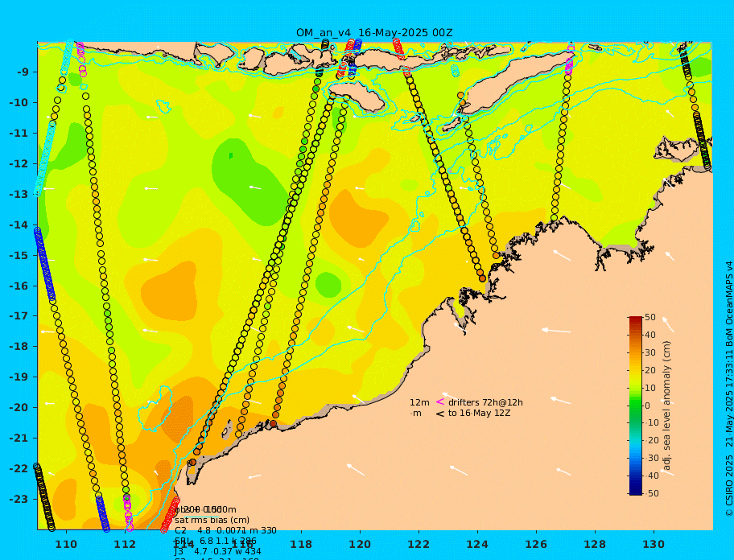Click the colorbar tick label 40

pyautogui.click(x=650, y=335)
